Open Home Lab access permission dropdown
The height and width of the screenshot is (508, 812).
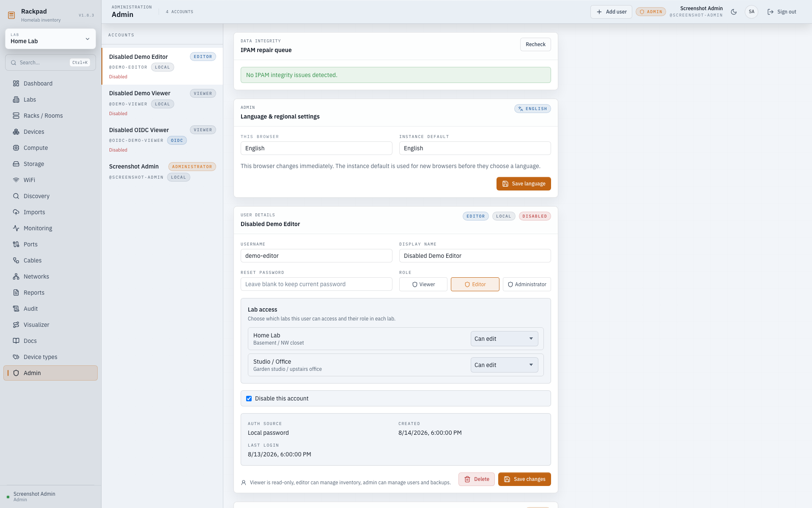(504, 339)
